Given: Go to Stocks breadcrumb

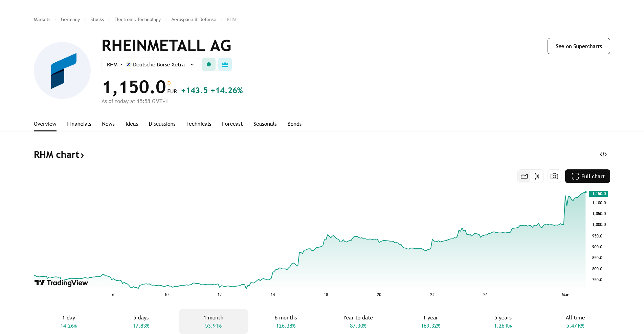Looking at the screenshot, I should click(x=97, y=19).
